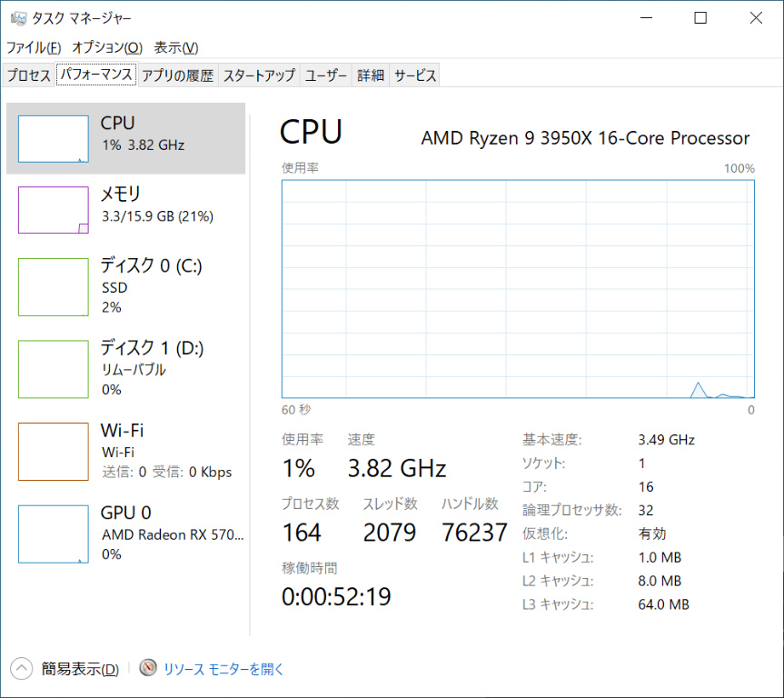Select Disk 1 (D:) removable graph
This screenshot has width=784, height=698.
pos(54,369)
